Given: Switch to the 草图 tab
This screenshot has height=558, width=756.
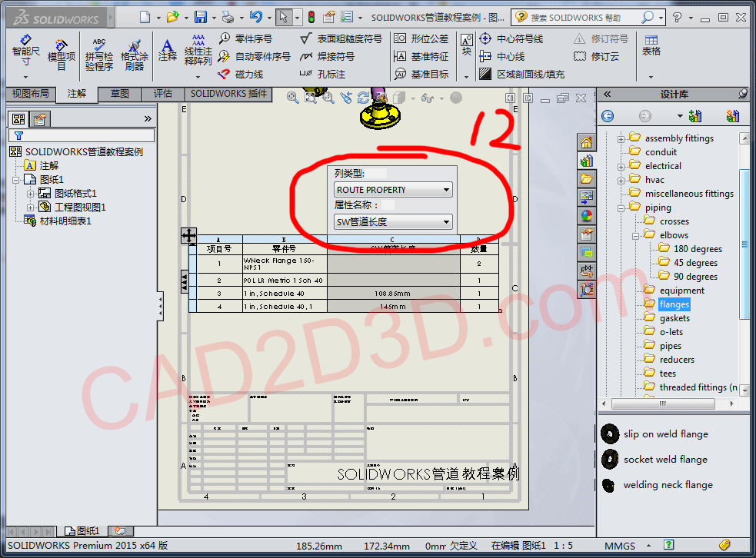Looking at the screenshot, I should [x=119, y=94].
